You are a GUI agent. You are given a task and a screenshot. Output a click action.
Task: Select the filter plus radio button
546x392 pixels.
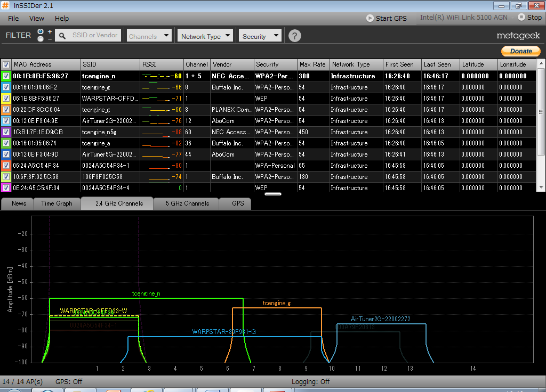(41, 31)
